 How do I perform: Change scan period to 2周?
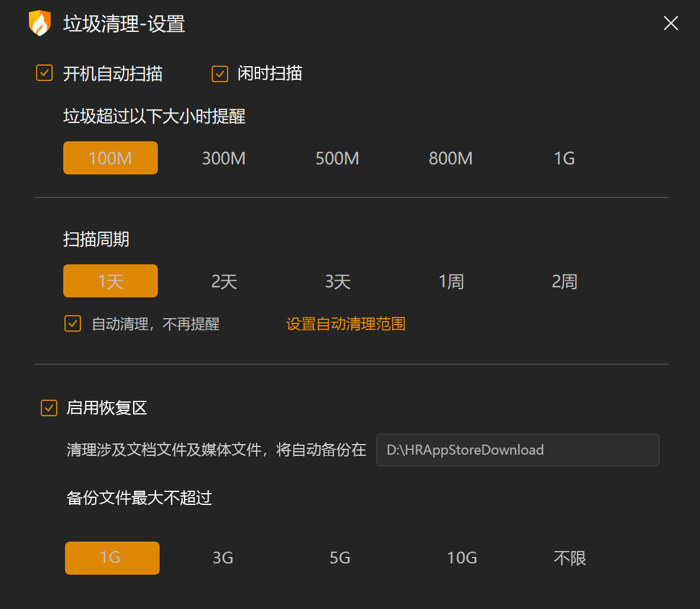coord(564,281)
